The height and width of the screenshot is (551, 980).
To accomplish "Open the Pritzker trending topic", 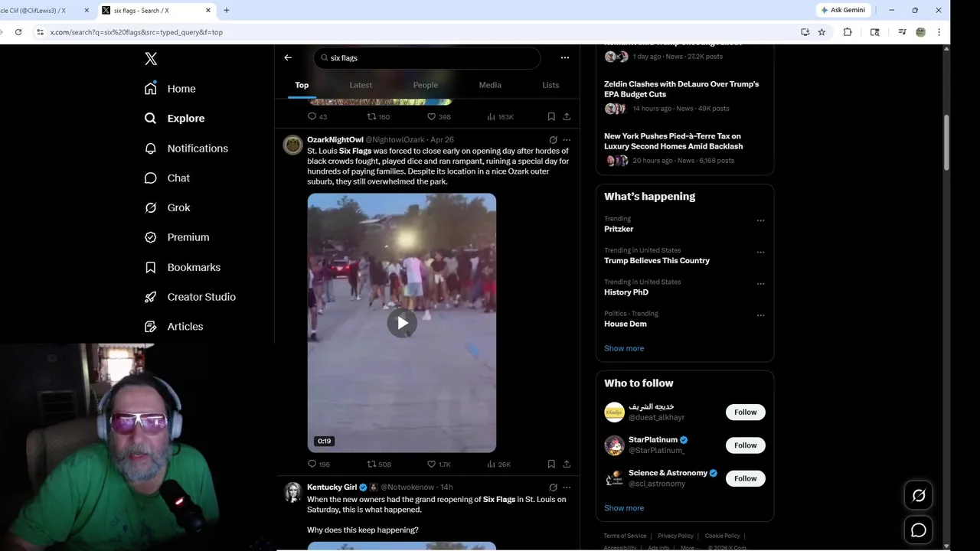I will coord(619,229).
